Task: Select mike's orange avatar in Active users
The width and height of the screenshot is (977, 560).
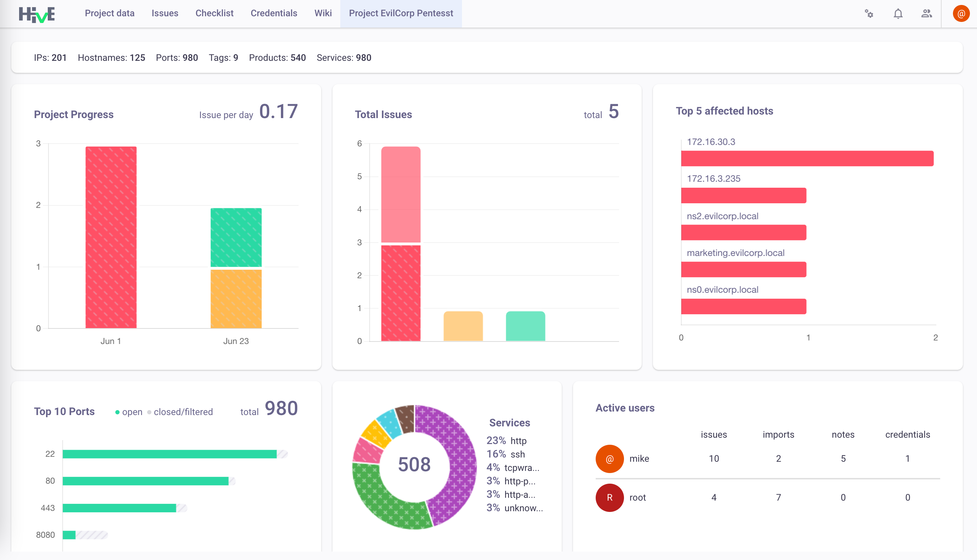Action: click(x=609, y=459)
